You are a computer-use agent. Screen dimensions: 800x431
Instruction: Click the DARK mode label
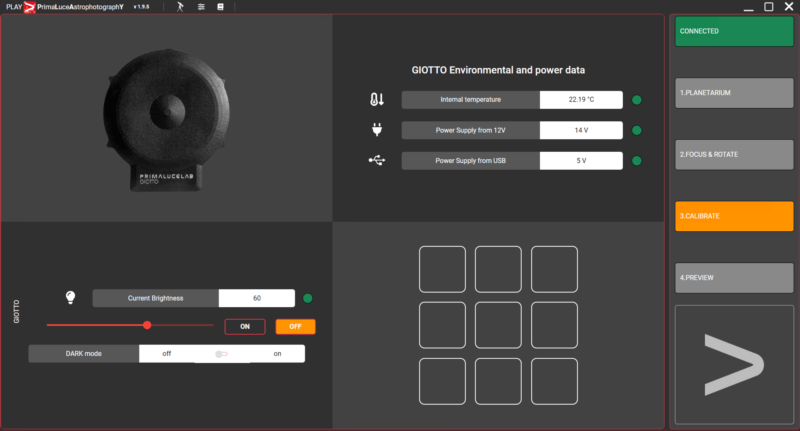[x=84, y=353]
